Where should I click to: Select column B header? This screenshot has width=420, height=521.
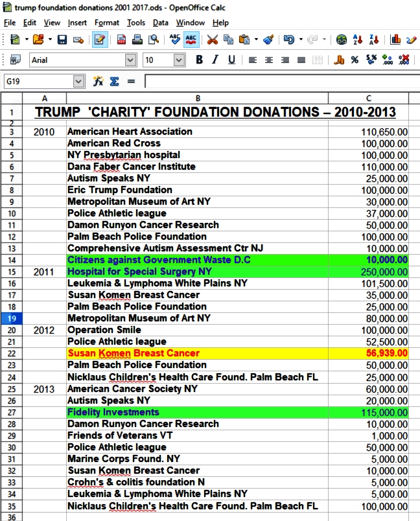click(198, 98)
